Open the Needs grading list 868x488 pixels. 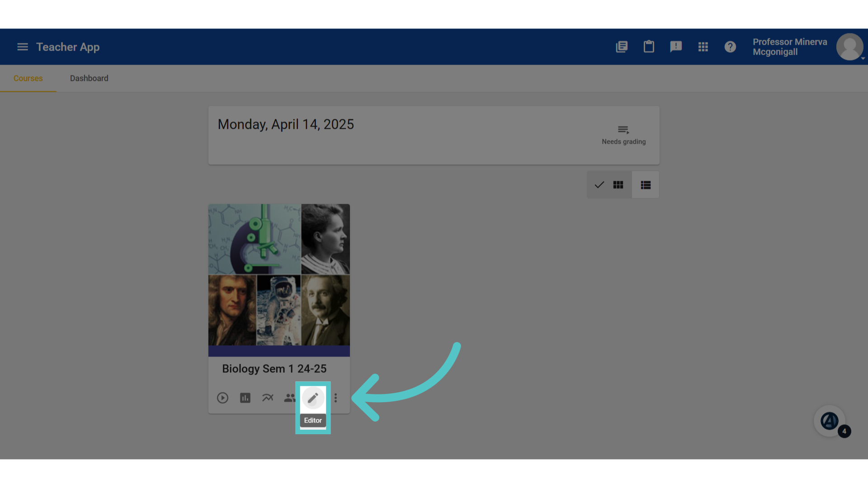tap(623, 135)
